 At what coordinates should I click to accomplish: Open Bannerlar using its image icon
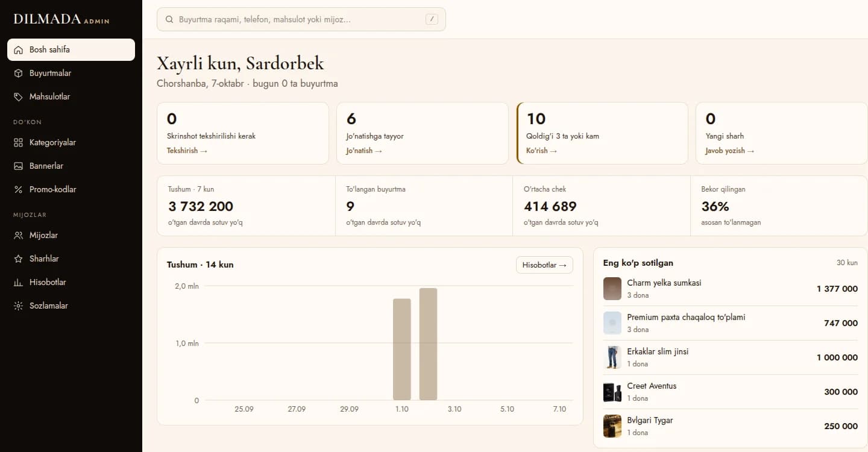pos(19,166)
